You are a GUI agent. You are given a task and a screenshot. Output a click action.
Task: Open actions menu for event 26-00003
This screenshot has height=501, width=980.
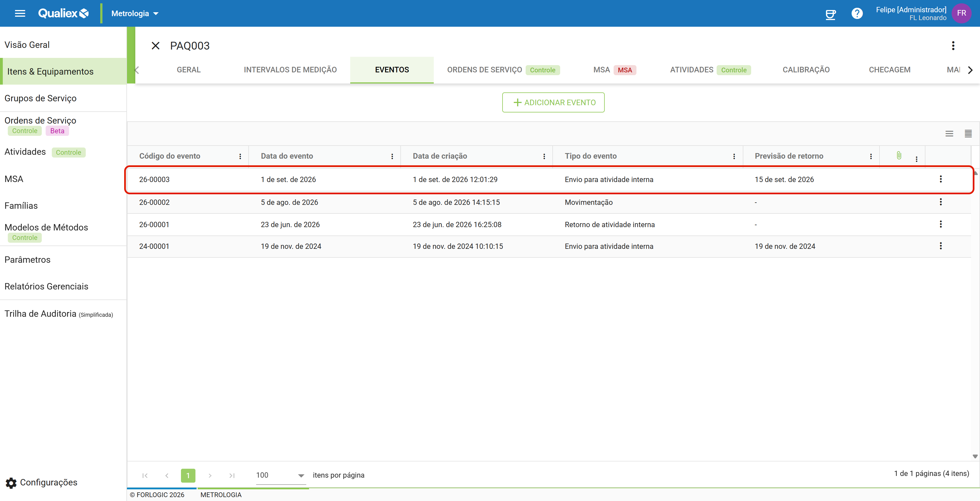point(941,179)
